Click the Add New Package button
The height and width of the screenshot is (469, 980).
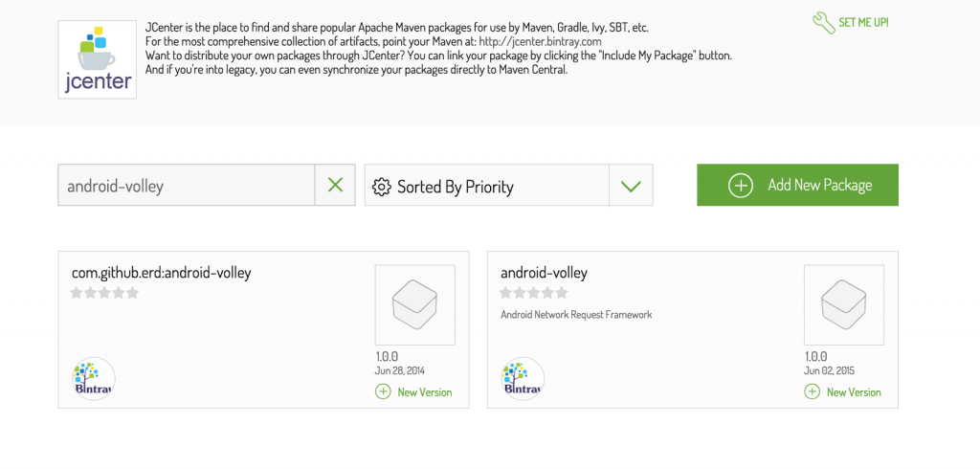(x=797, y=186)
